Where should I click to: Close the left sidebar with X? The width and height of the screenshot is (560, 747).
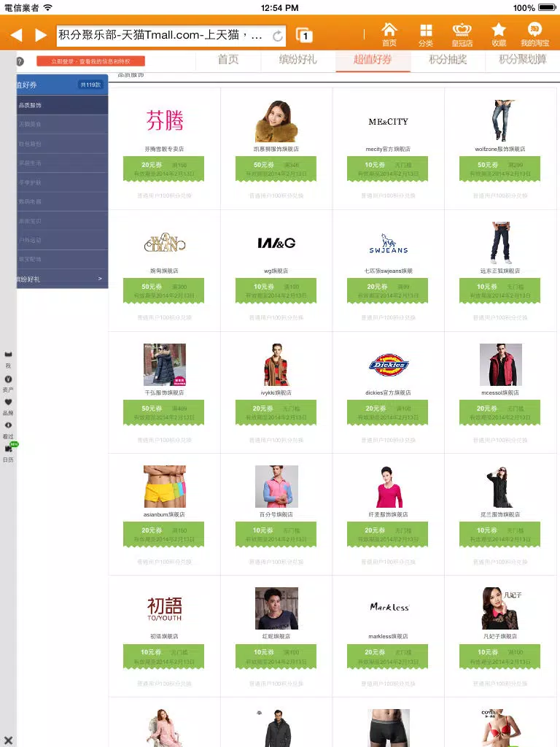[8, 741]
